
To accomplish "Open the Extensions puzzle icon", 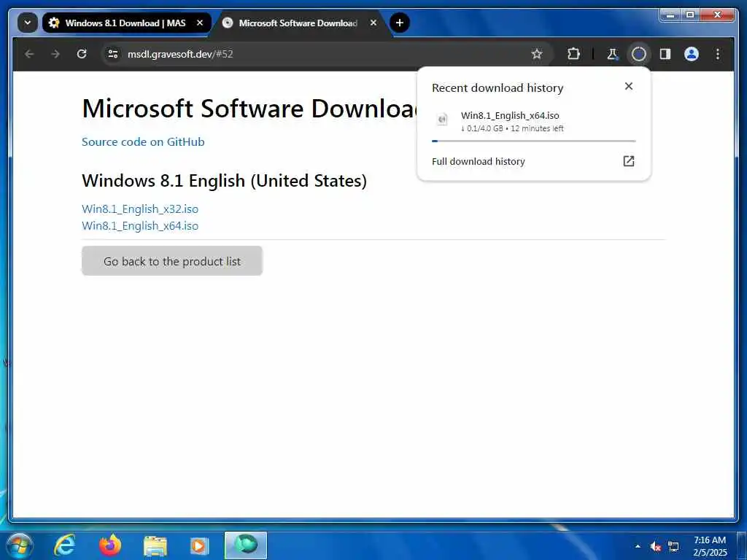I will 573,54.
